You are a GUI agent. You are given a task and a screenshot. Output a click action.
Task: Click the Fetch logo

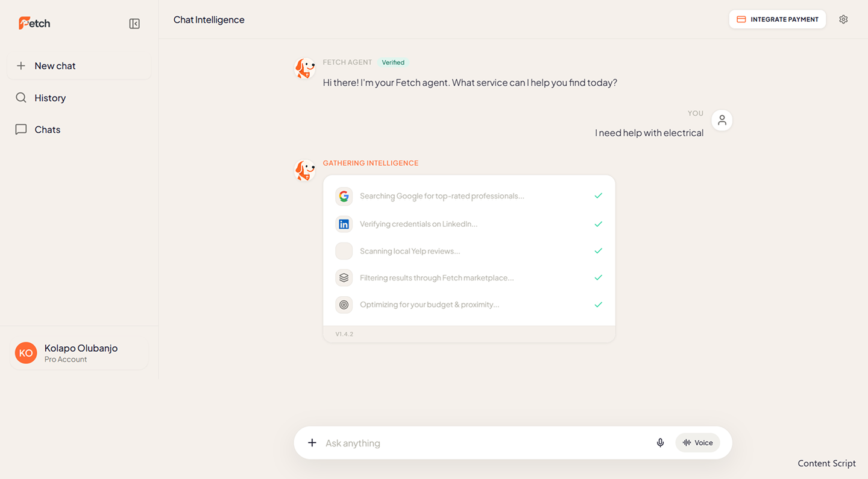pos(34,23)
